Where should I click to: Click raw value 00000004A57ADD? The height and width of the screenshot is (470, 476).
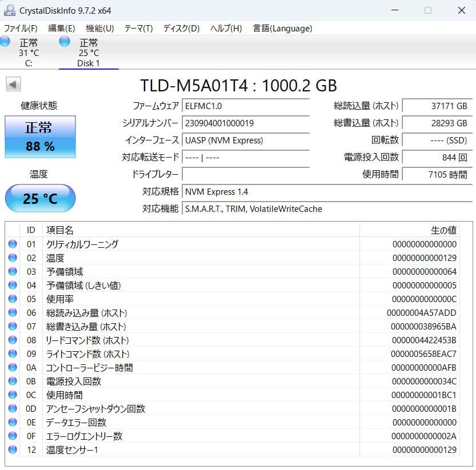[421, 313]
